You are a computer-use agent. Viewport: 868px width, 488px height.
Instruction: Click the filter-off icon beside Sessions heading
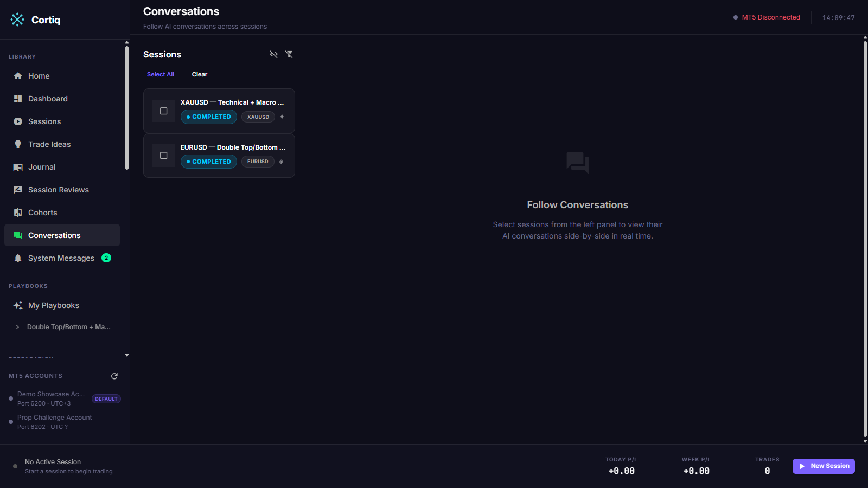coord(289,54)
